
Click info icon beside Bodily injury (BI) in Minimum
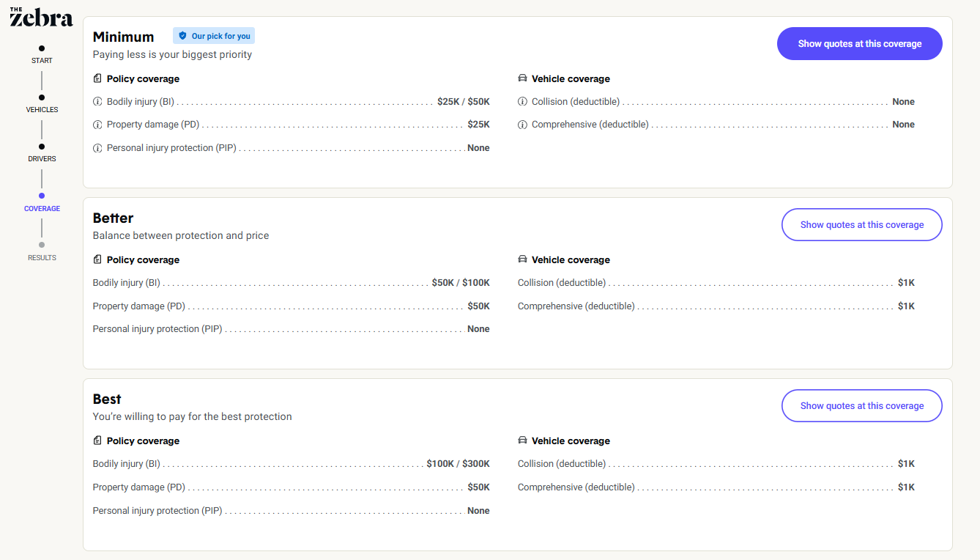coord(97,102)
